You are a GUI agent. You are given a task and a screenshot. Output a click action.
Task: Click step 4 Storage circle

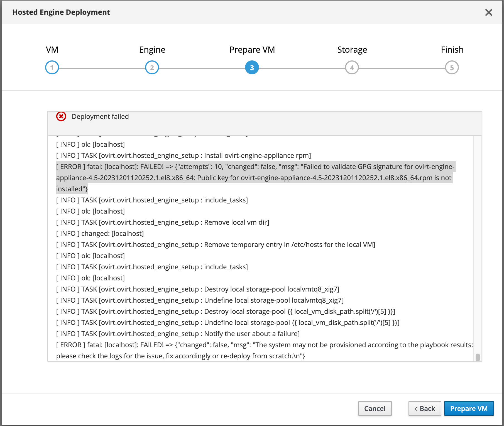pyautogui.click(x=352, y=67)
